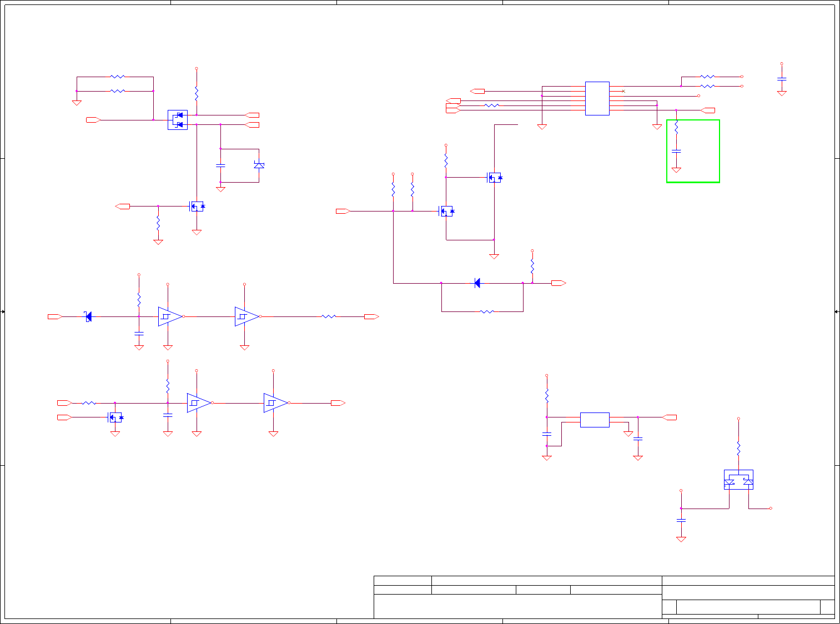Viewport: 840px width, 624px height.
Task: Select the standalone decoupling capacitor in the top-right corner
Action: 782,79
